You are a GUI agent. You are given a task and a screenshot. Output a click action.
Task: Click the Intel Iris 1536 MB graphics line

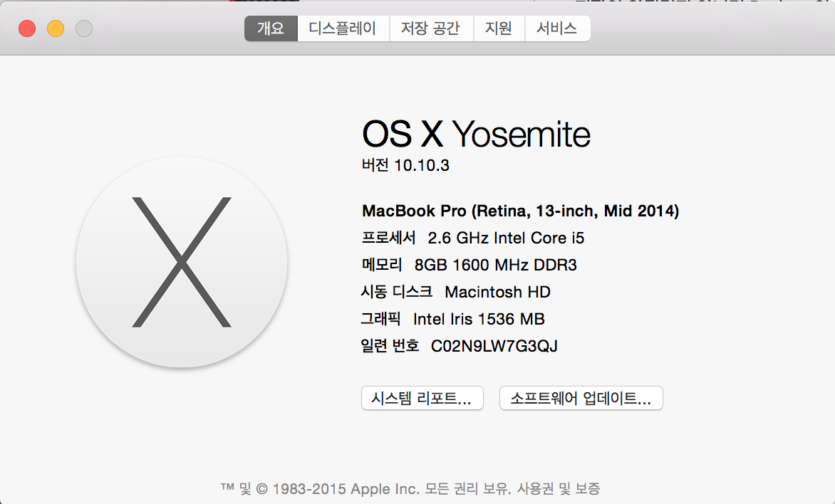(479, 319)
